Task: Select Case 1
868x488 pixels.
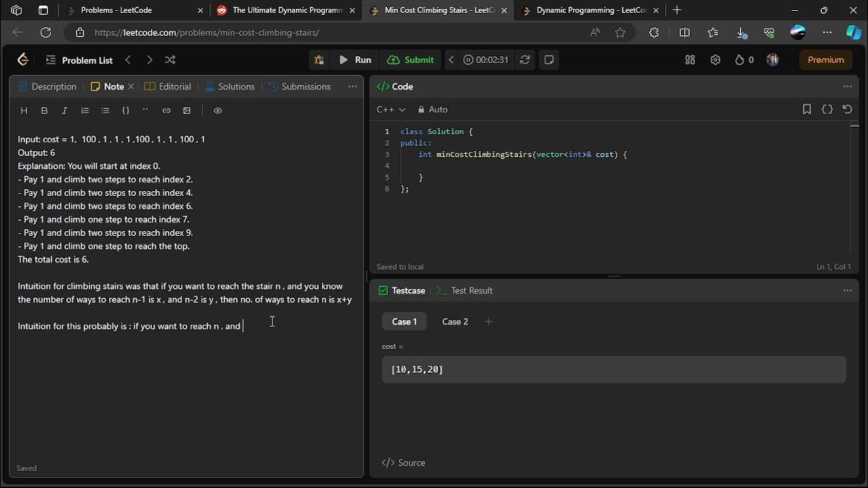Action: pyautogui.click(x=404, y=321)
